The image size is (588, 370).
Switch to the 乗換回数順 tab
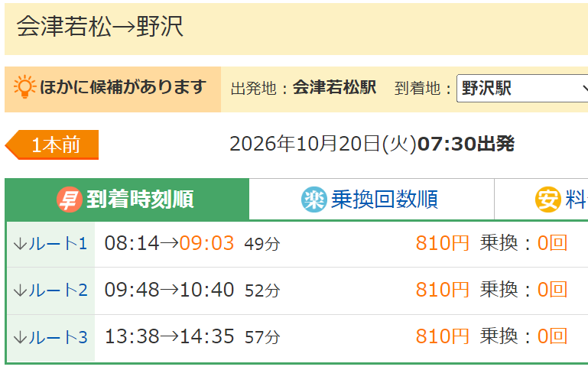coord(372,200)
